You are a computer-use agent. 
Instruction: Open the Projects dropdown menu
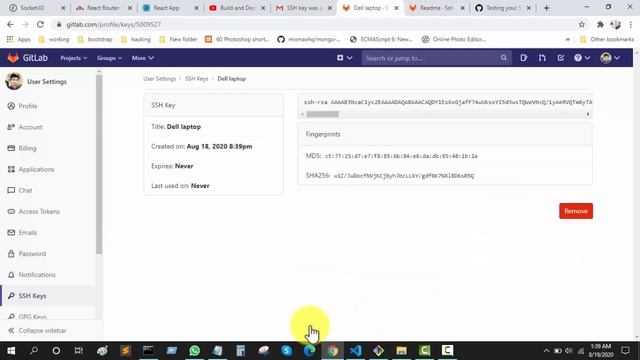[x=73, y=58]
